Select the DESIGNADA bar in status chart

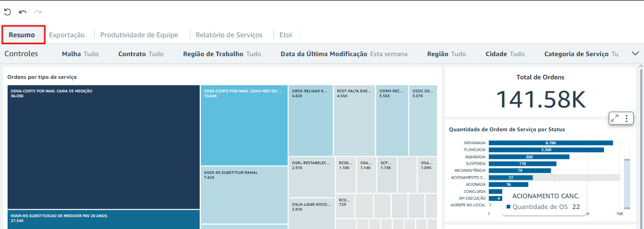550,143
